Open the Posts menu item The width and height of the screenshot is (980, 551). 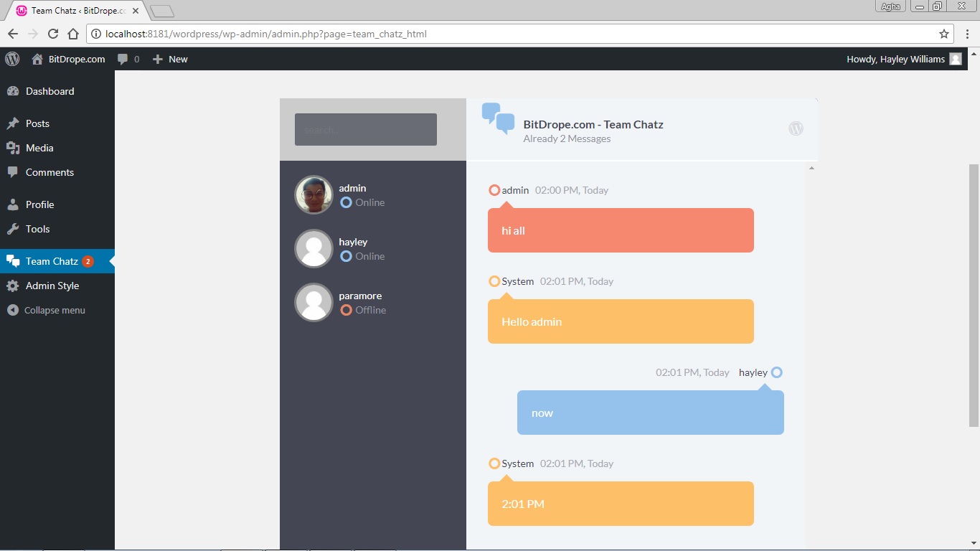pyautogui.click(x=57, y=123)
